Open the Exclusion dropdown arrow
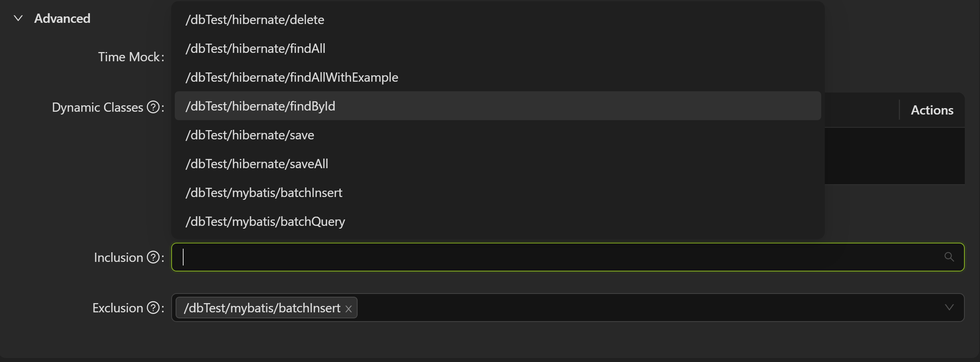The image size is (980, 362). click(949, 308)
